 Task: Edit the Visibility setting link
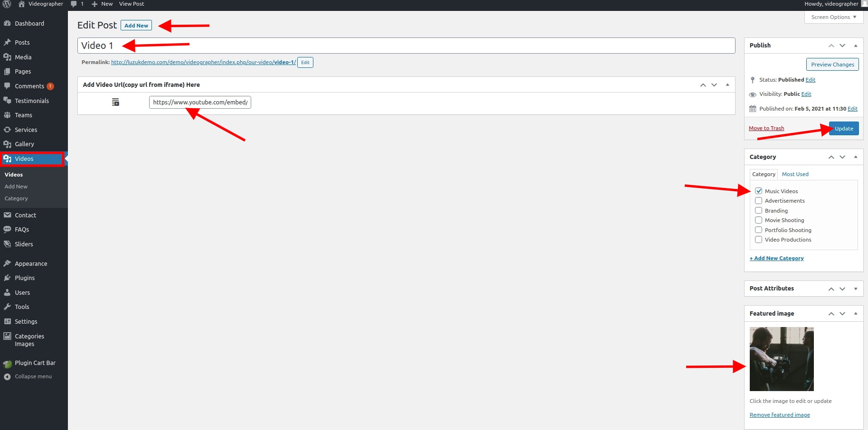coord(806,94)
